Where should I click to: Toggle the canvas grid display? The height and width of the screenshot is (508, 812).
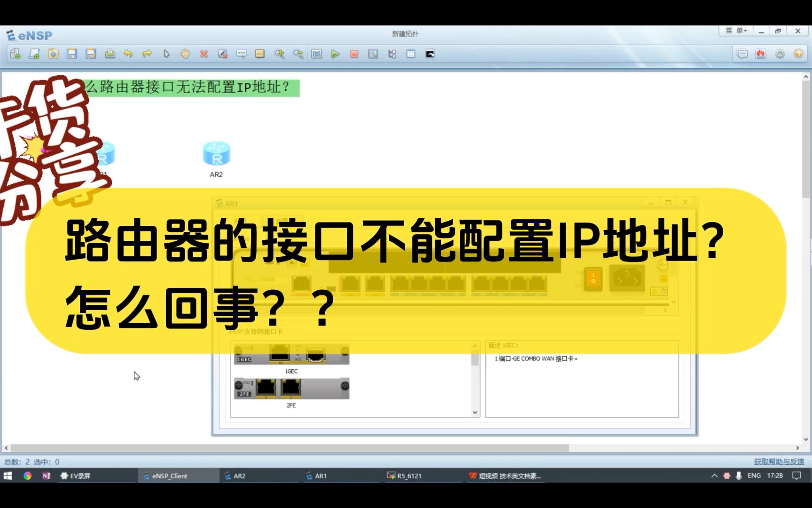click(x=411, y=54)
